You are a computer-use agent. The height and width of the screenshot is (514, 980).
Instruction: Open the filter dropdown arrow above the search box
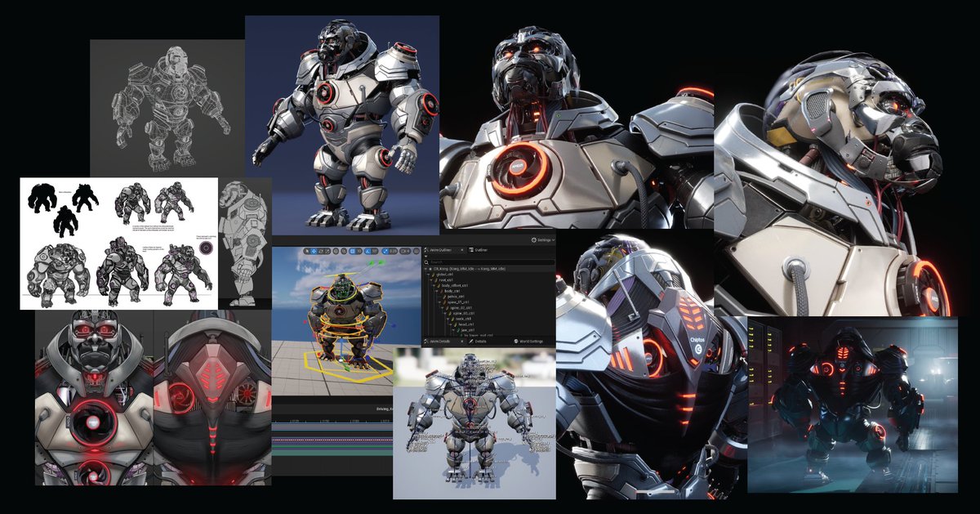tap(426, 257)
